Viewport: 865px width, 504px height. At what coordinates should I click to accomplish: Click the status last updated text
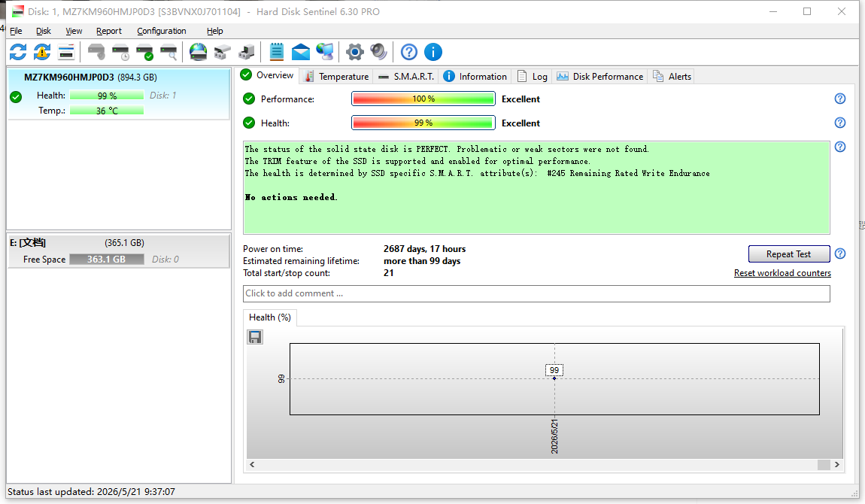click(91, 491)
